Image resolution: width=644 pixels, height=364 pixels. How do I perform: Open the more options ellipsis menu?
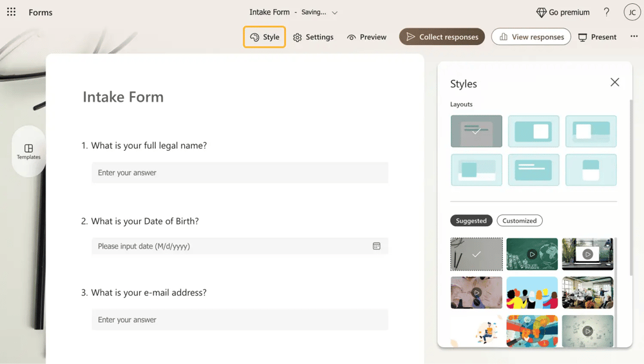pyautogui.click(x=634, y=37)
